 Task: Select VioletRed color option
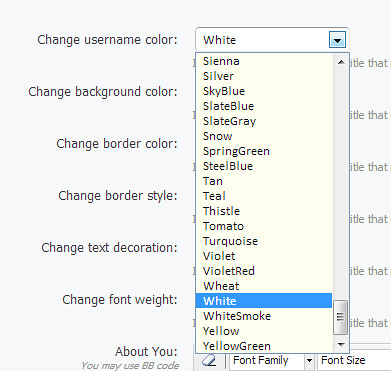point(264,271)
